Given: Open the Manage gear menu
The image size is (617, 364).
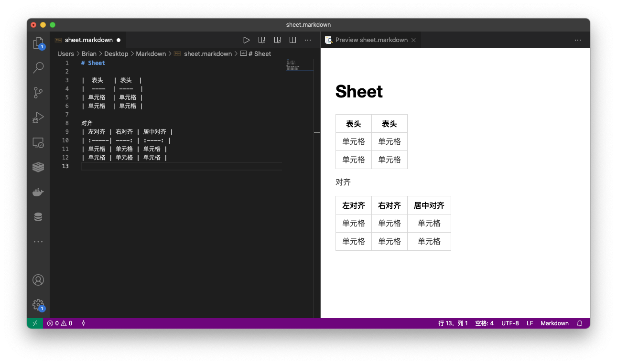Looking at the screenshot, I should [38, 305].
